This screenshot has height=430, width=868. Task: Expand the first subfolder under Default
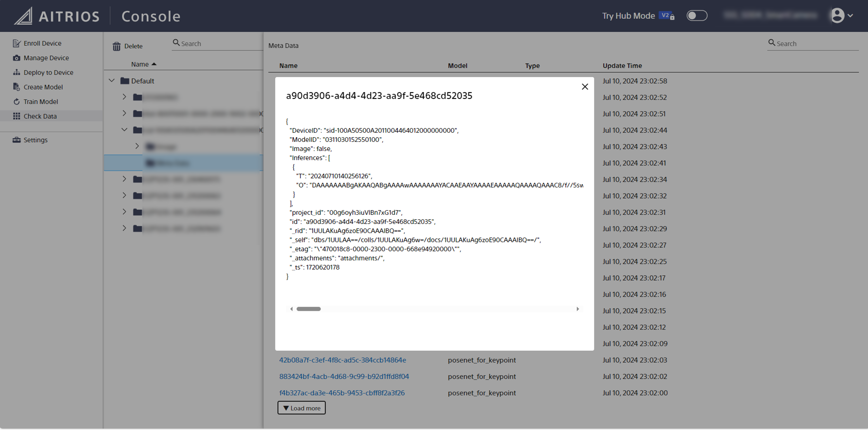pos(124,97)
